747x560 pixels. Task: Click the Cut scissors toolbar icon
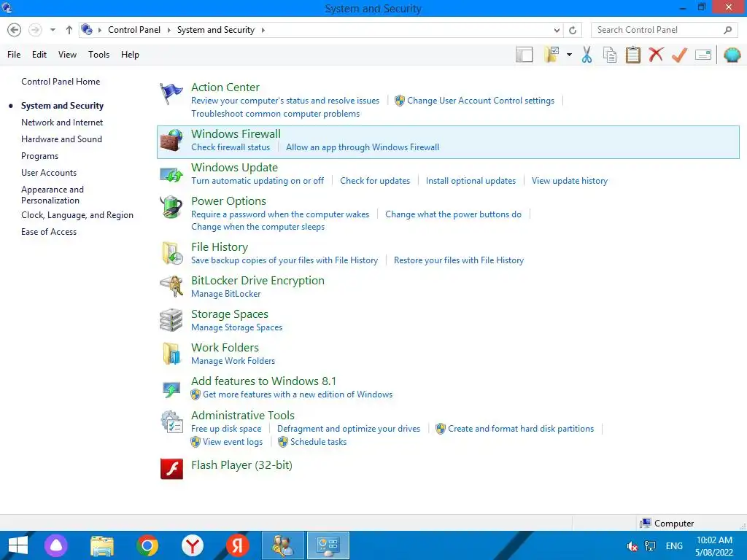coord(587,55)
